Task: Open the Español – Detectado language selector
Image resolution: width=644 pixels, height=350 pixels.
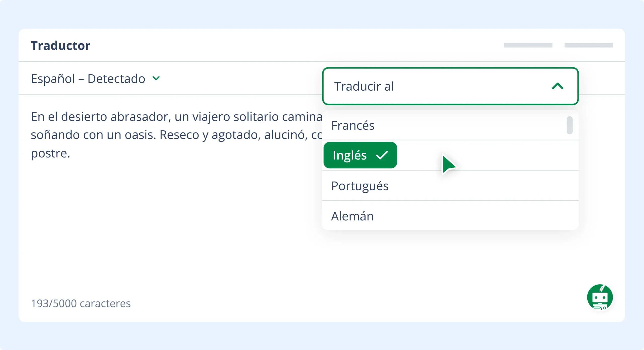Action: [x=88, y=79]
